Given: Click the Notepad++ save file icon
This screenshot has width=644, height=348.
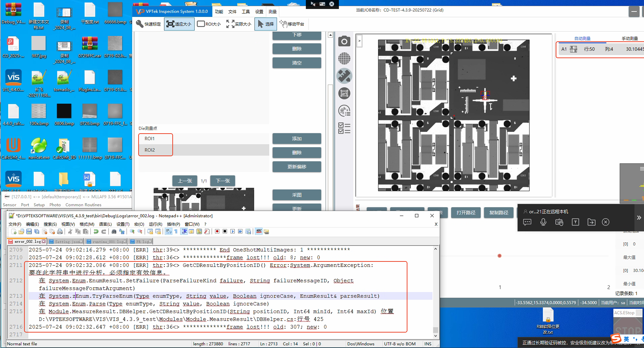Looking at the screenshot, I should (x=29, y=232).
